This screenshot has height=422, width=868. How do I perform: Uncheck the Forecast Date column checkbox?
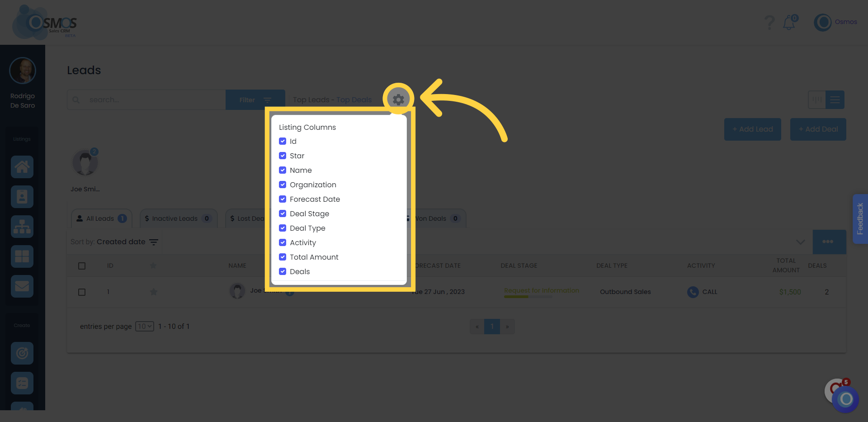point(283,199)
